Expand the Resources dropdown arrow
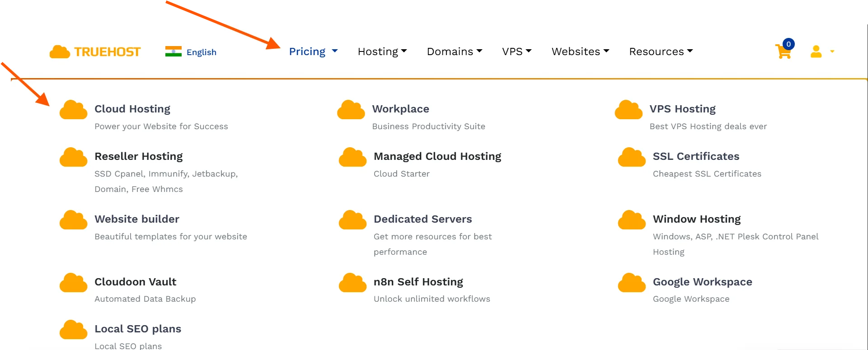This screenshot has width=868, height=350. click(x=690, y=51)
